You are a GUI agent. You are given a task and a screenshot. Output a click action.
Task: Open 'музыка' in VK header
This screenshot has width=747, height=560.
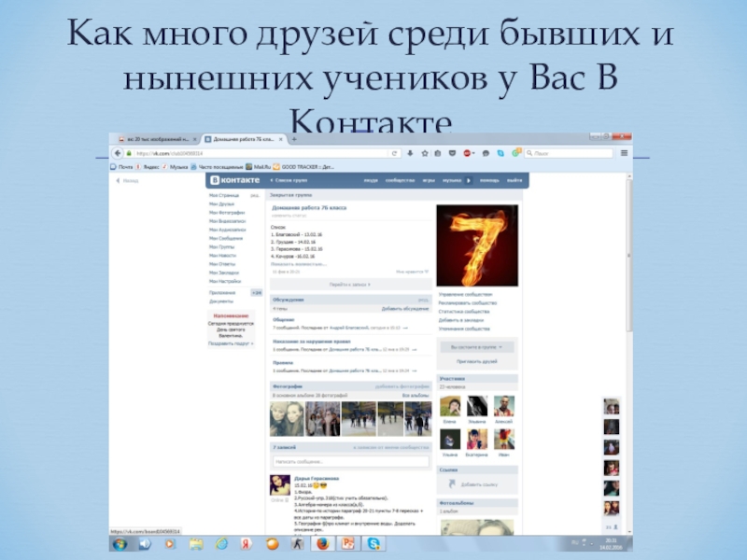point(452,180)
